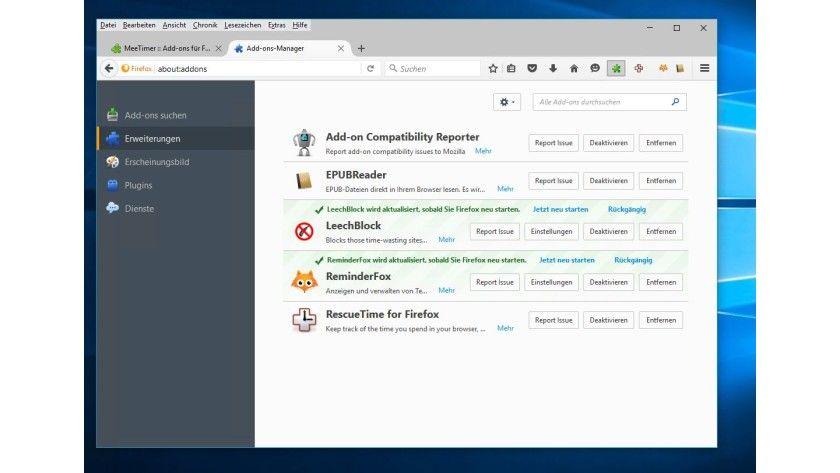This screenshot has width=840, height=473.
Task: Close the MeeTimer tab
Action: (219, 48)
